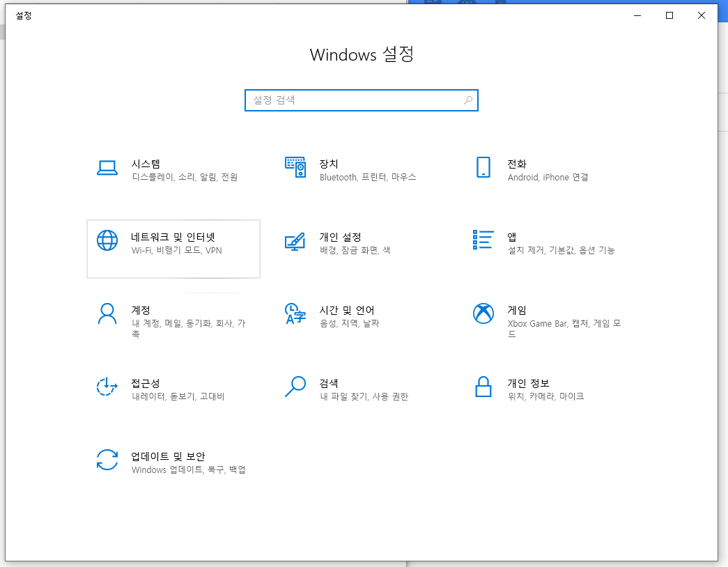Click the 네트워크 및 인터넷 globe icon
Image resolution: width=728 pixels, height=567 pixels.
point(107,240)
